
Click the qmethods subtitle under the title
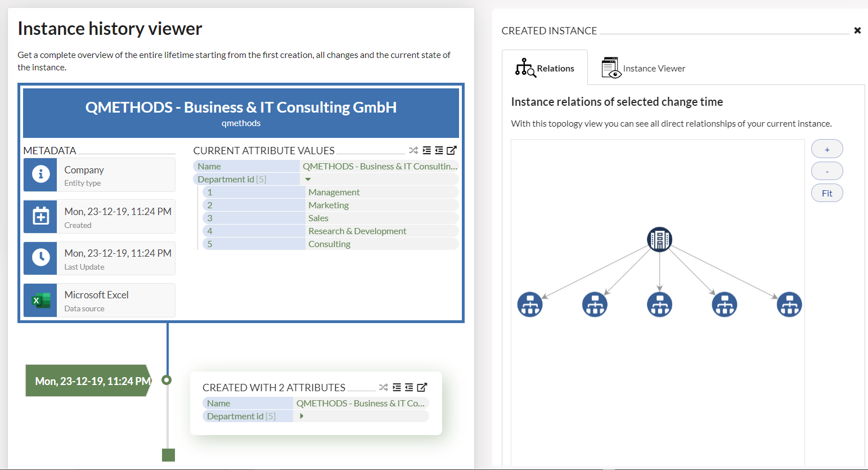(x=241, y=123)
